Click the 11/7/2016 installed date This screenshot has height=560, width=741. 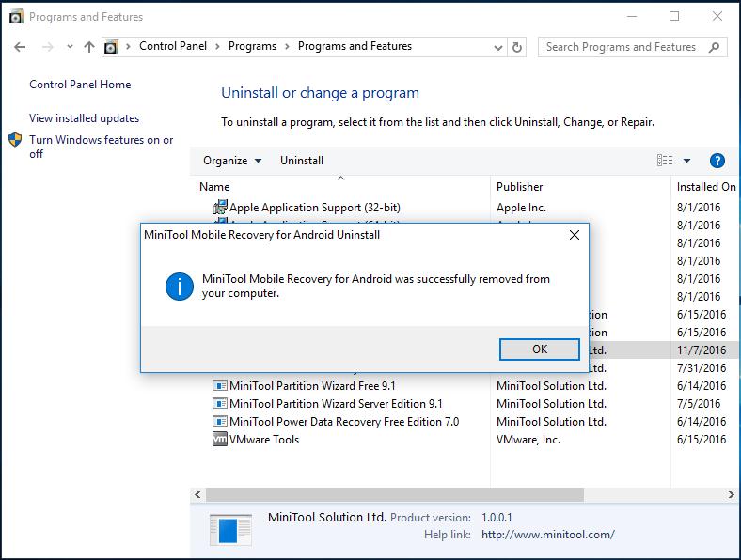702,350
